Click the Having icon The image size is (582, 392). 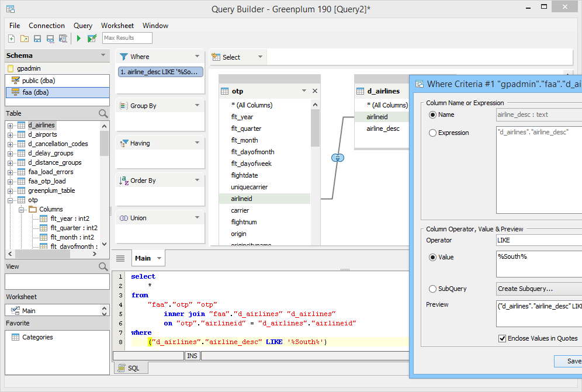(x=124, y=143)
